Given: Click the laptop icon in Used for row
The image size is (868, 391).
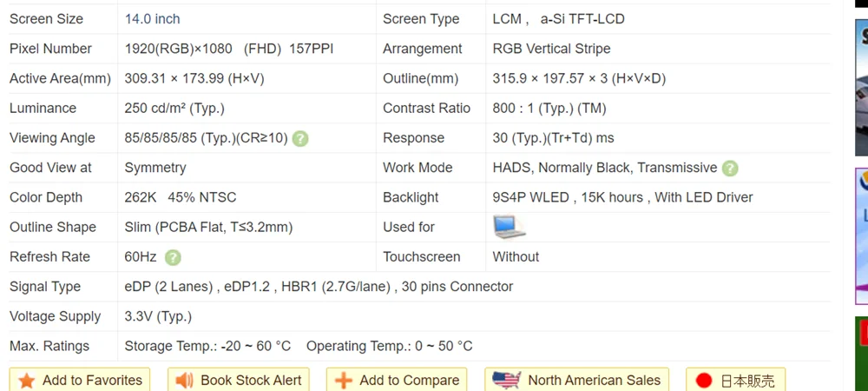Looking at the screenshot, I should pyautogui.click(x=510, y=227).
